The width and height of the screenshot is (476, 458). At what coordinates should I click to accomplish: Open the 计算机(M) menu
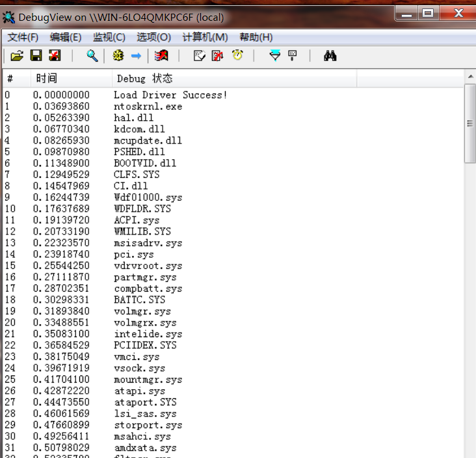point(205,37)
